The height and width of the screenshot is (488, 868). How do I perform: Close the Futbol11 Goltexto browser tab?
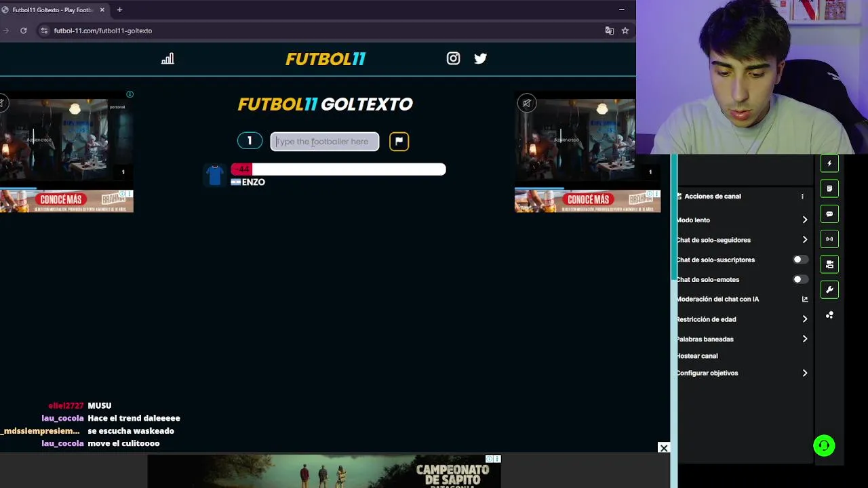tap(102, 9)
